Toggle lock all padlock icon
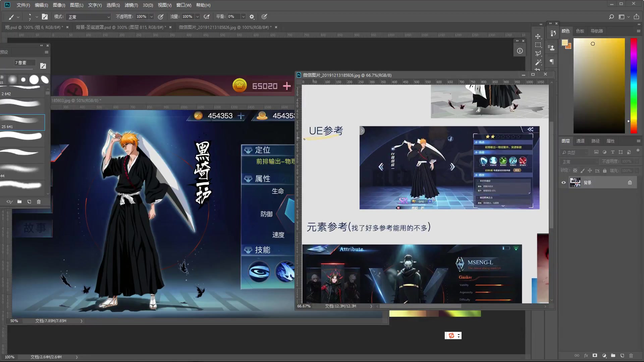644x362 pixels. tap(604, 171)
